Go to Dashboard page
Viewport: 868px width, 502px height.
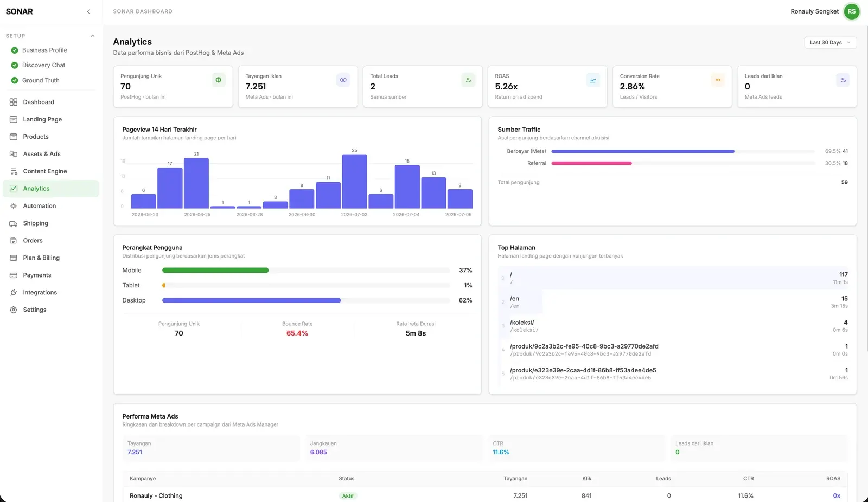click(51, 102)
